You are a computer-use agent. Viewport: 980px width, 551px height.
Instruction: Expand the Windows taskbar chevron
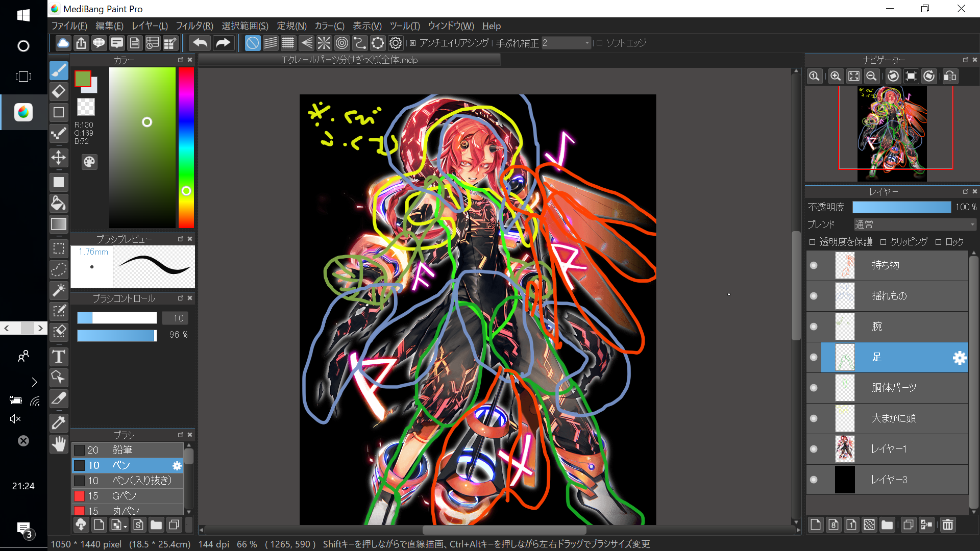[x=34, y=382]
